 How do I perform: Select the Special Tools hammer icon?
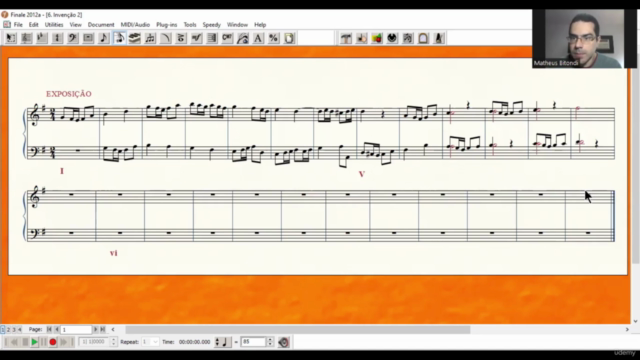point(346,38)
